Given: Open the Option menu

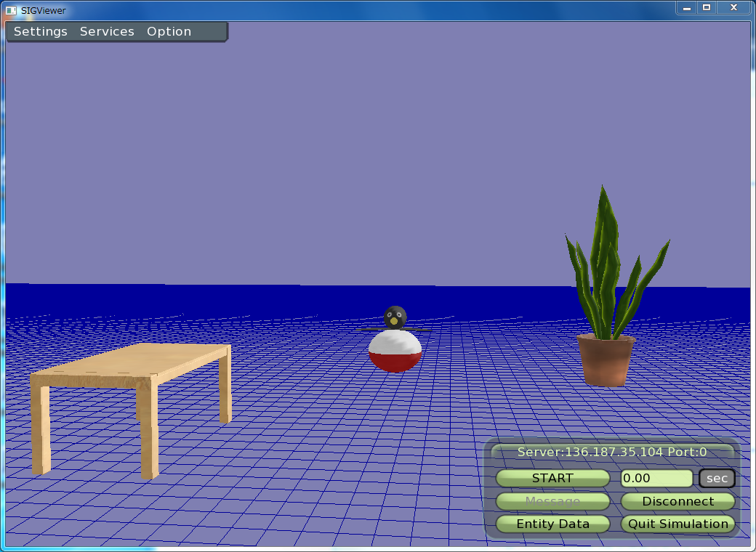Looking at the screenshot, I should click(x=169, y=32).
